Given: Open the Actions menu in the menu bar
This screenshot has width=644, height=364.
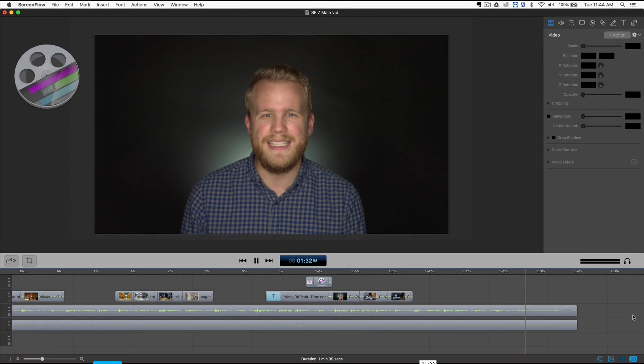Looking at the screenshot, I should pos(139,4).
